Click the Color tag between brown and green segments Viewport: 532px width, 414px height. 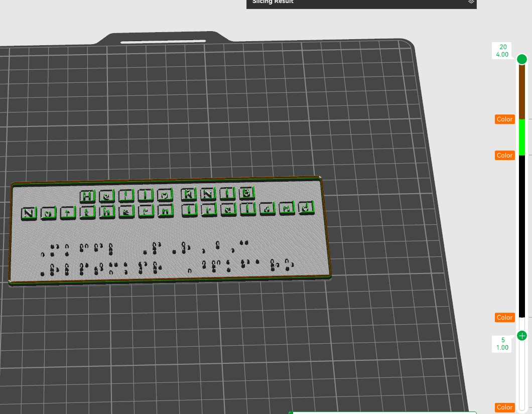coord(504,119)
